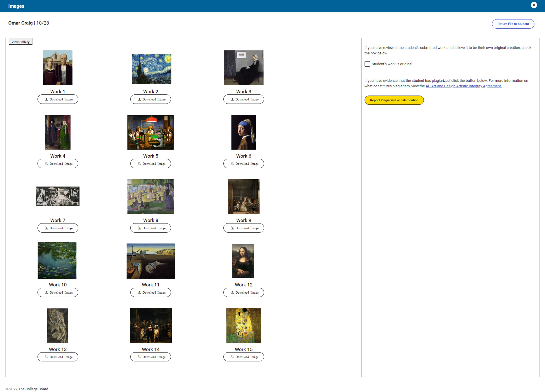Download Image for Work 15
The height and width of the screenshot is (392, 545).
click(243, 357)
